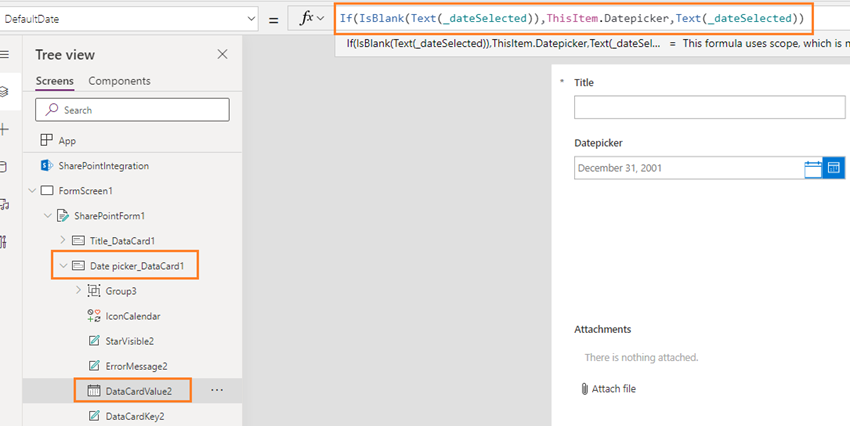The image size is (850, 426).
Task: Select DataCardValue2 in the tree
Action: 139,391
